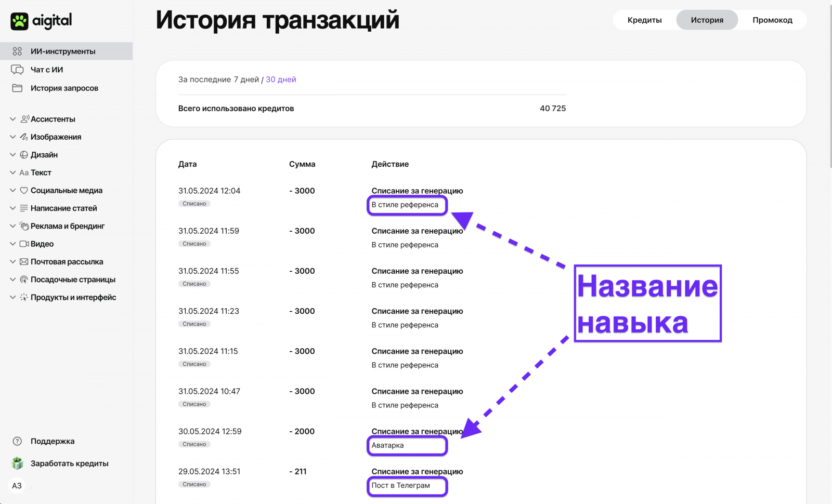
Task: Expand the Посадочные страницы section chevron
Action: tap(13, 280)
